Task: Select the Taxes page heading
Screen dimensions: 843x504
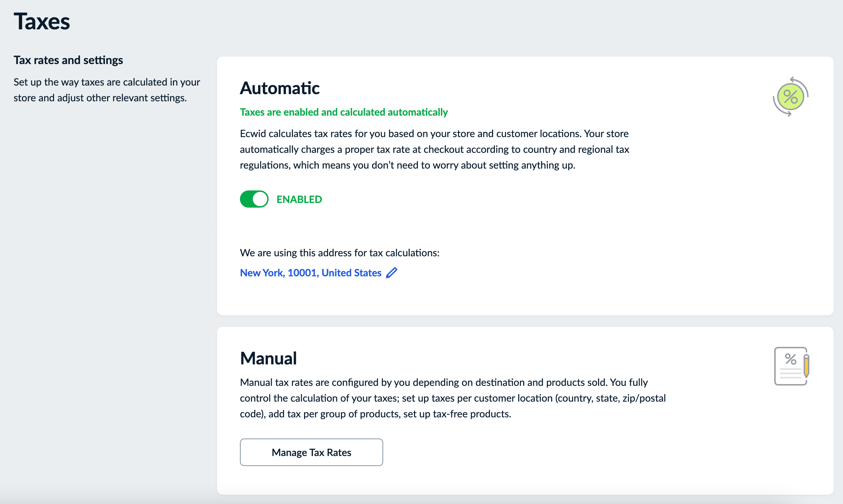Action: pyautogui.click(x=42, y=22)
